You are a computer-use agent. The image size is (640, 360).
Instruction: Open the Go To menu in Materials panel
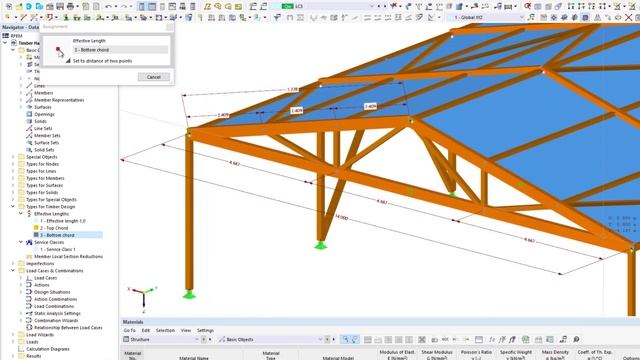129,330
